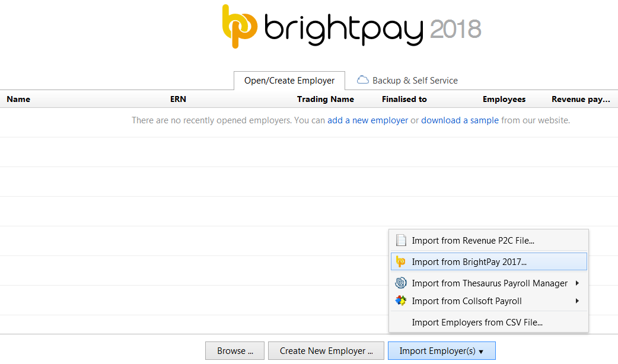Screen dimensions: 618x364
Task: Expand the Thesaurus Payroll Manager submenu arrow
Action: point(577,283)
